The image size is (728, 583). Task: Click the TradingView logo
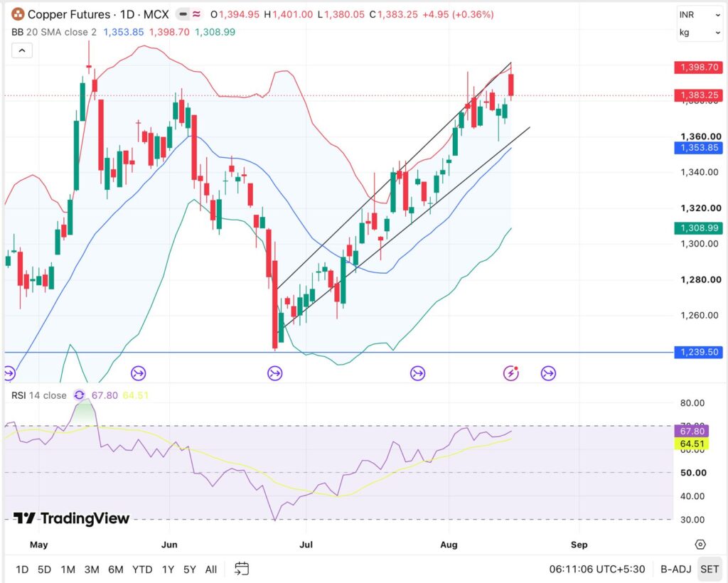pos(71,518)
